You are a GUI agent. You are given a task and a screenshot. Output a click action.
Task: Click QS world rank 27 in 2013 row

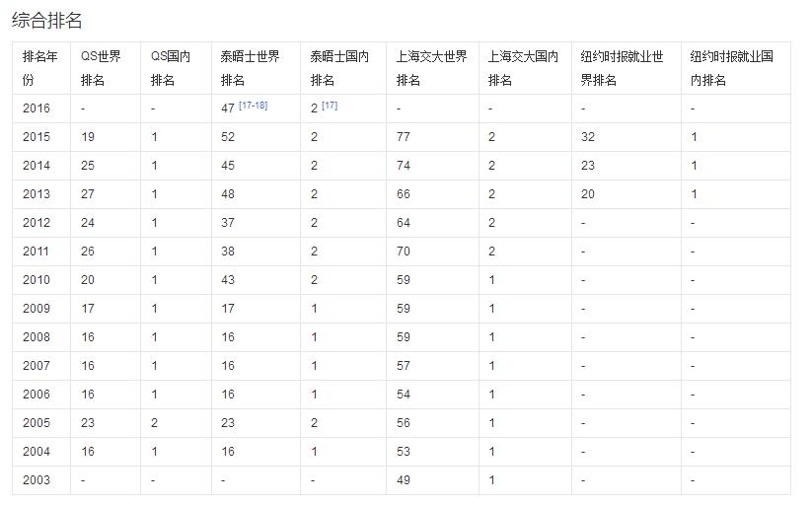coord(88,193)
